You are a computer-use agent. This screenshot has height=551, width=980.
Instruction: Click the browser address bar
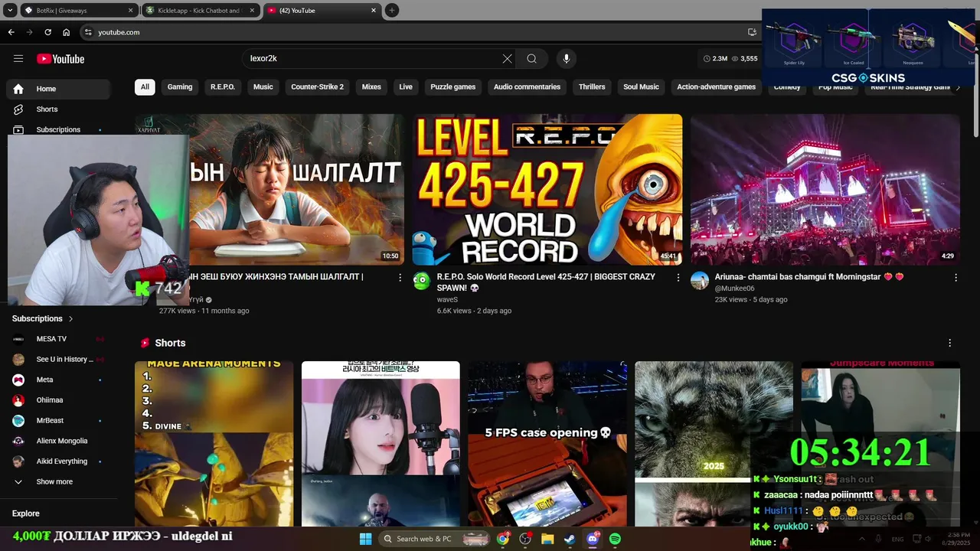413,32
